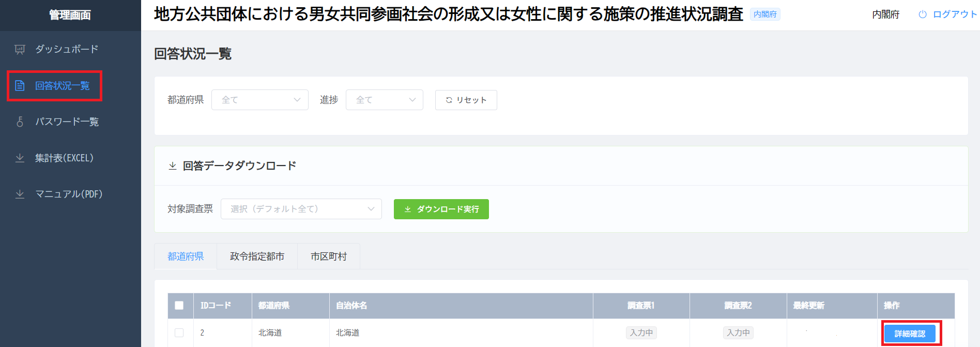Check the checkbox for 北海道 row
Image resolution: width=980 pixels, height=347 pixels.
[x=179, y=333]
